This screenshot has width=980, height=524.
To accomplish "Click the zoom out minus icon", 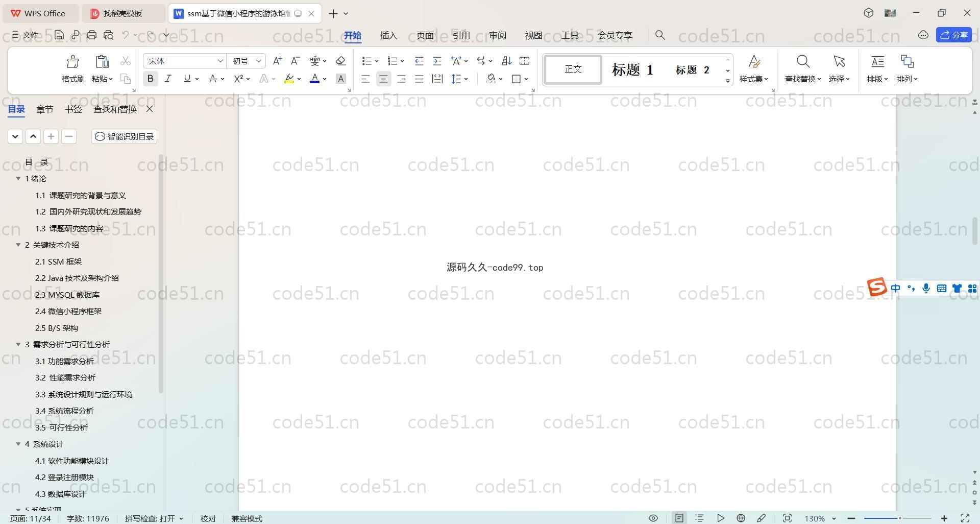I will coord(851,518).
